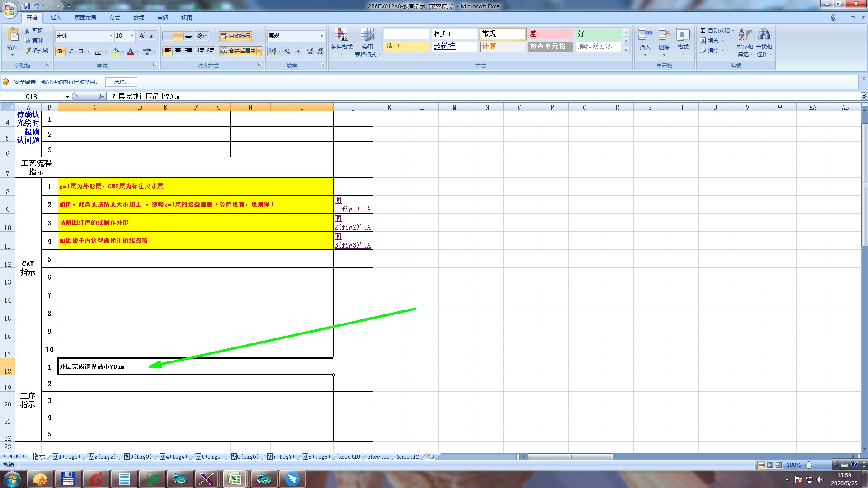Click the Conditional Formatting icon
Image resolution: width=868 pixels, height=488 pixels.
(x=341, y=35)
